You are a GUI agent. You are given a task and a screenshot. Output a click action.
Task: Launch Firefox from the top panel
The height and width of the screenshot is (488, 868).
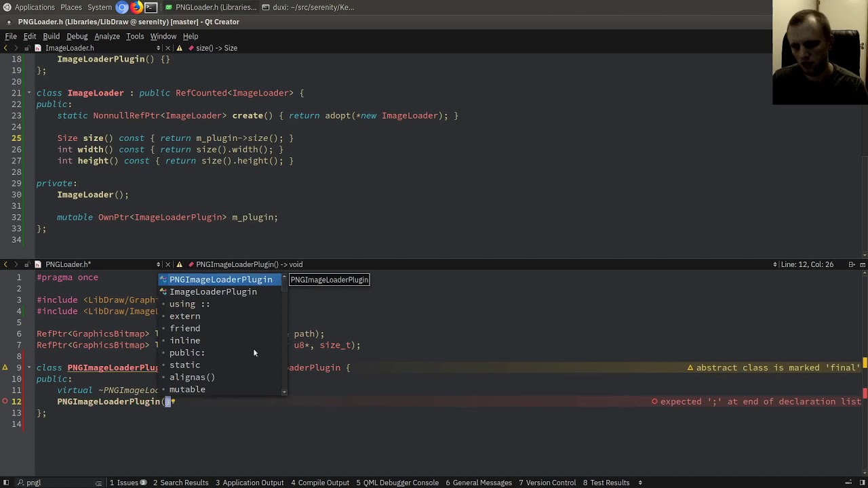pyautogui.click(x=137, y=7)
